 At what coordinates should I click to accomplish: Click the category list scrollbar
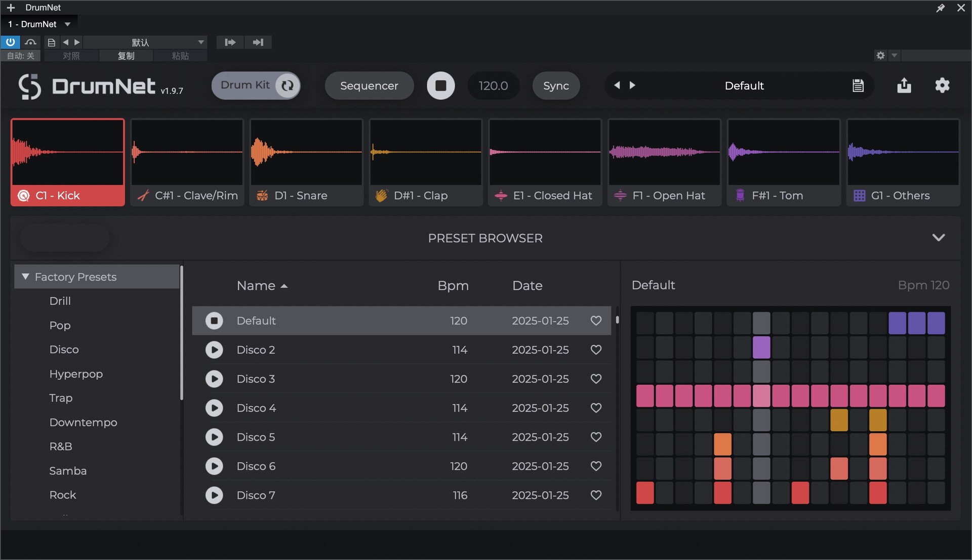click(x=181, y=333)
